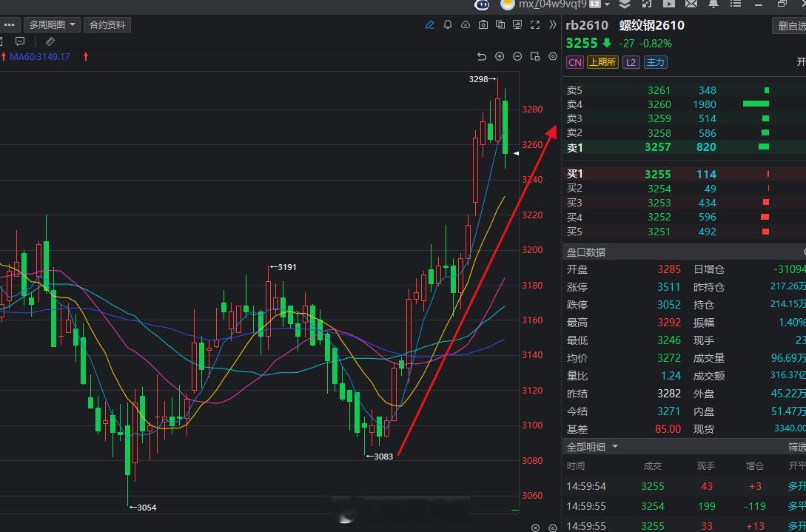Viewport: 806px width, 532px height.
Task: Click the 基差 value 85.00
Action: pos(668,428)
